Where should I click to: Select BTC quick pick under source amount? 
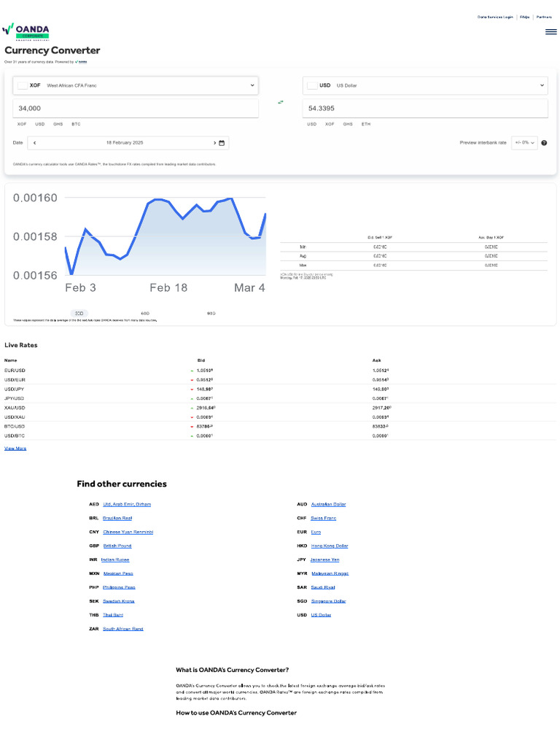[76, 124]
